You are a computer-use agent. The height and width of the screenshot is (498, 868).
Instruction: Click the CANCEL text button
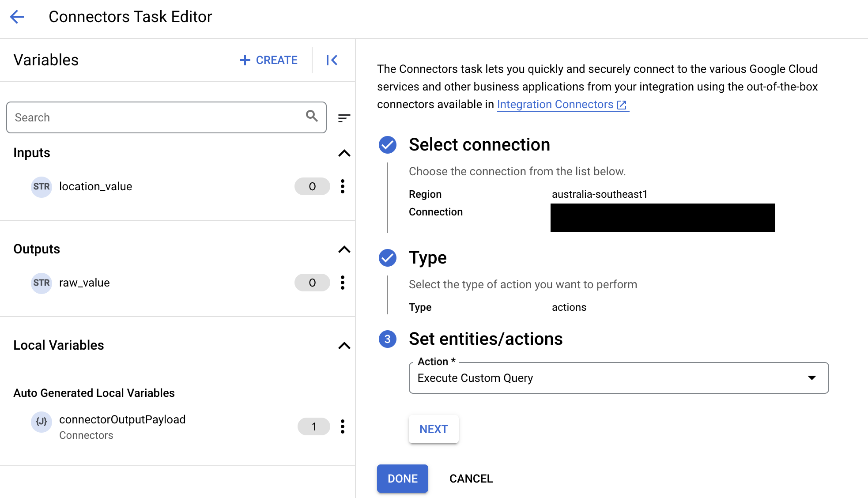(471, 478)
